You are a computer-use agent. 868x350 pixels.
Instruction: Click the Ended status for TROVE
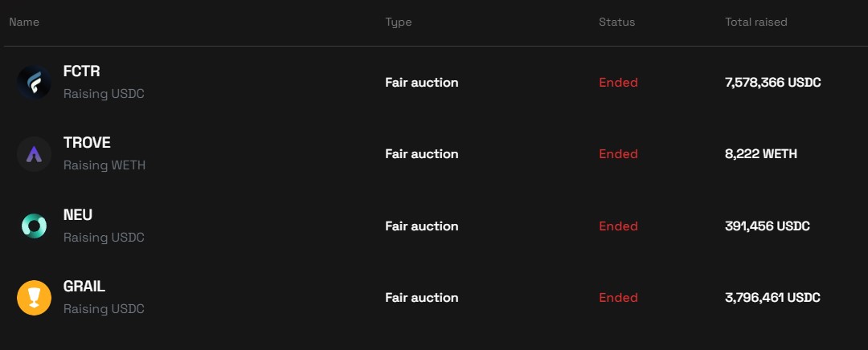tap(618, 154)
